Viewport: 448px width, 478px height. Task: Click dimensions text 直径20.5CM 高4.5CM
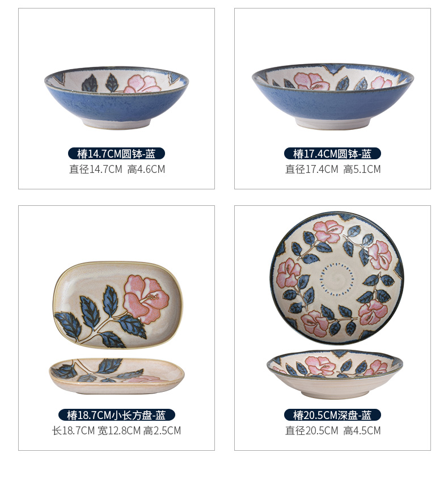point(333,430)
